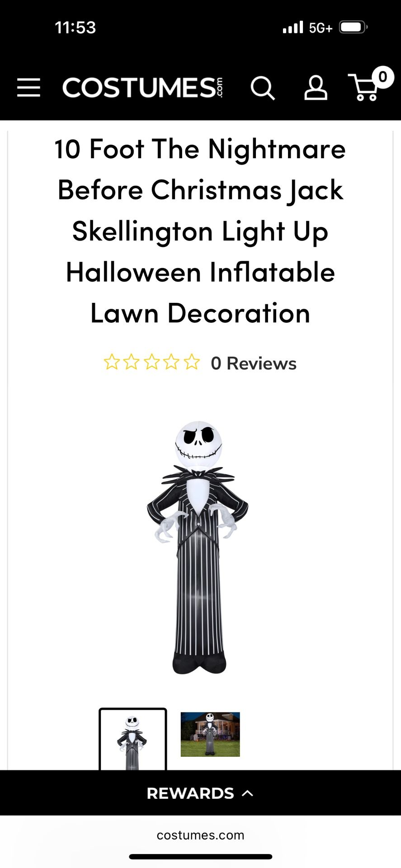Tap the cart item count badge

point(382,77)
